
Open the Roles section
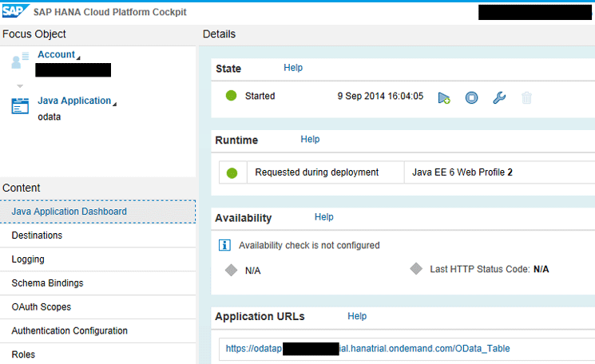pyautogui.click(x=98, y=355)
